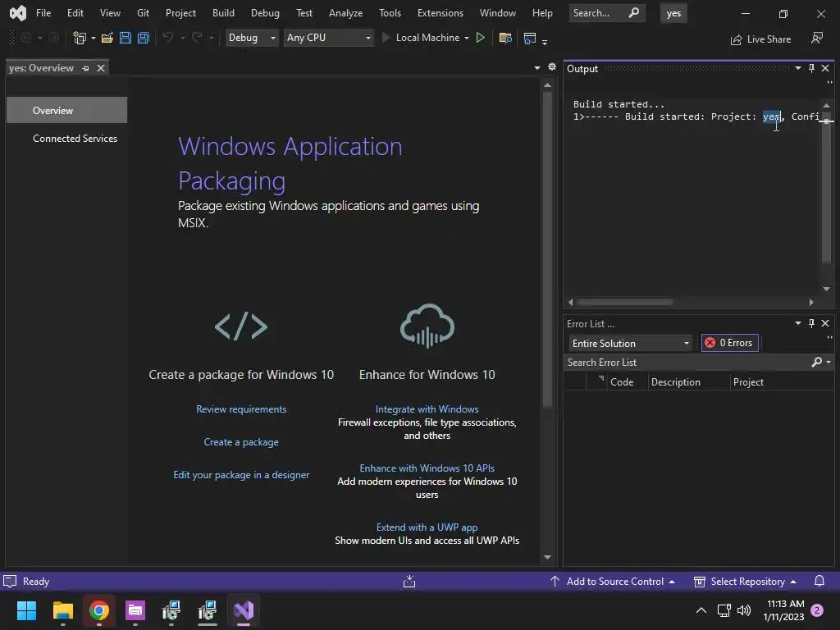Pin the yes: Overview tab

coord(85,69)
